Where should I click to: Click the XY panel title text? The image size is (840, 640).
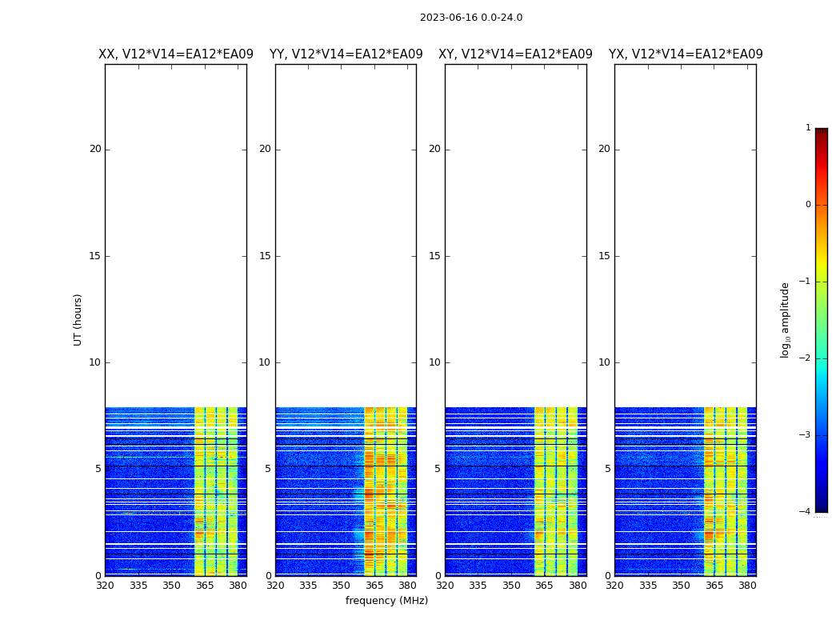point(515,54)
